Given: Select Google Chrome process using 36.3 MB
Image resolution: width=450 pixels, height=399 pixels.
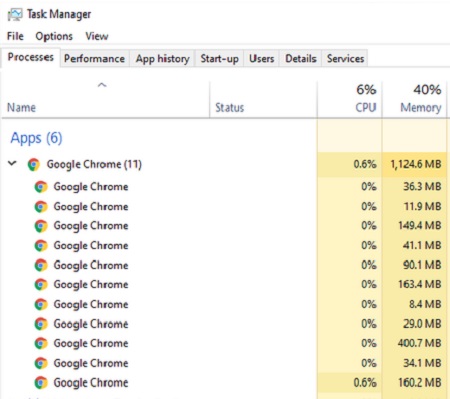Looking at the screenshot, I should [91, 187].
